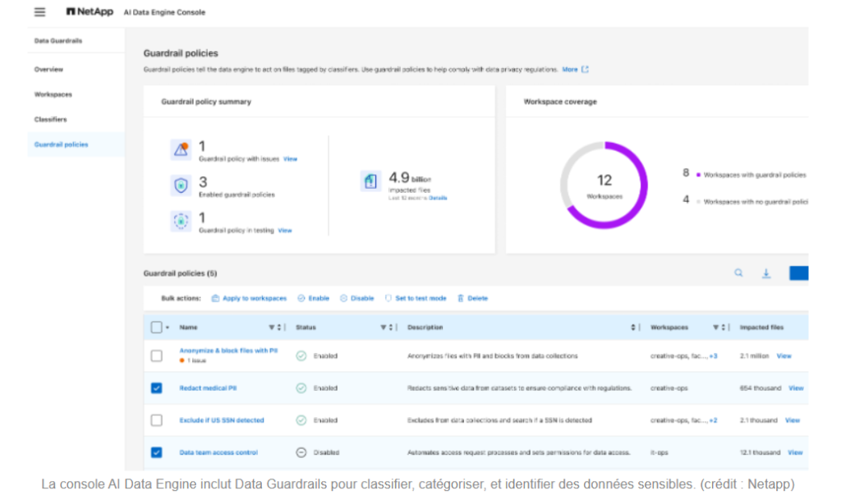Click the policy in testing icon
This screenshot has width=841, height=504.
[x=181, y=221]
